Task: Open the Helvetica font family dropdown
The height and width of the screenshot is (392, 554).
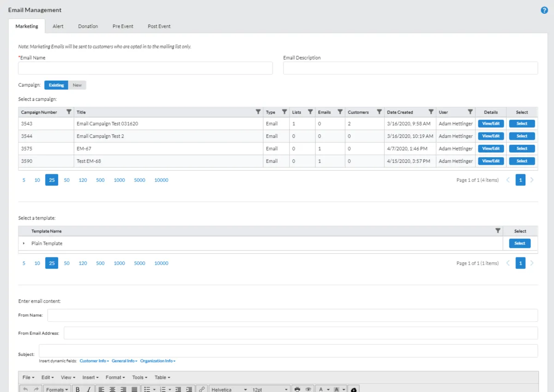Action: pyautogui.click(x=229, y=389)
